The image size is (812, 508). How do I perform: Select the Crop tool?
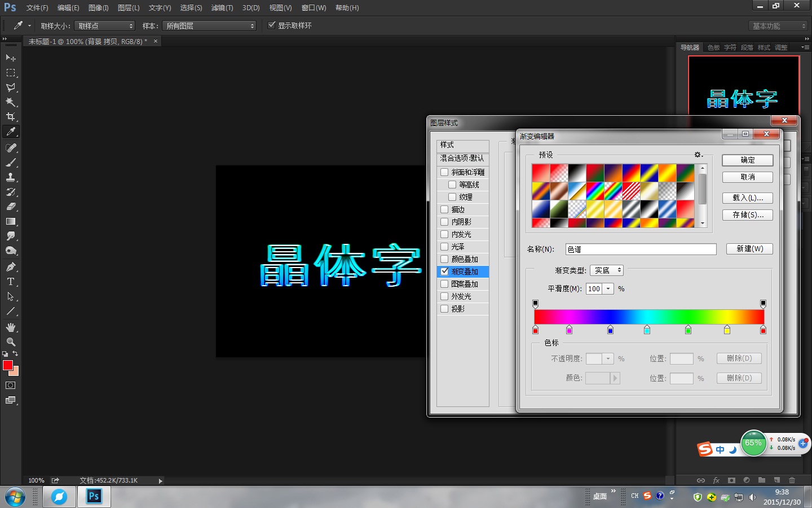click(x=11, y=117)
